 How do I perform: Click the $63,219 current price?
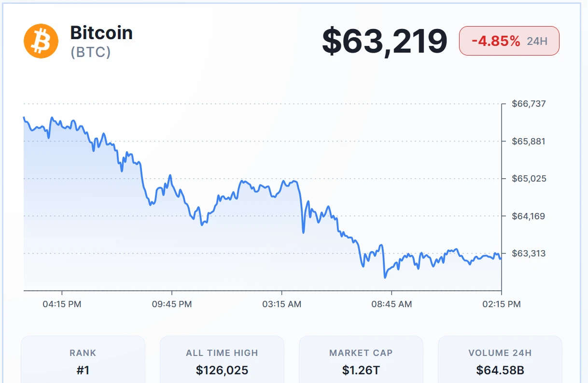tap(384, 41)
